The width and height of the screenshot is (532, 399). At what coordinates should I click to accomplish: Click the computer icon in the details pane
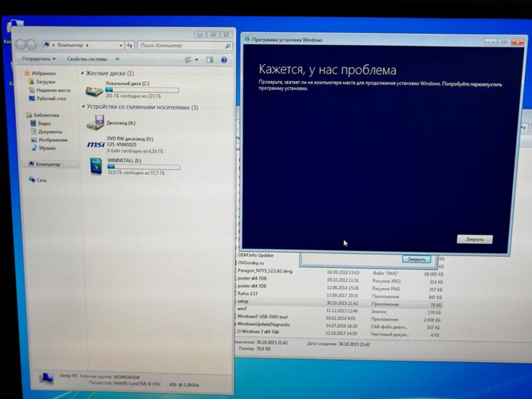pyautogui.click(x=47, y=378)
